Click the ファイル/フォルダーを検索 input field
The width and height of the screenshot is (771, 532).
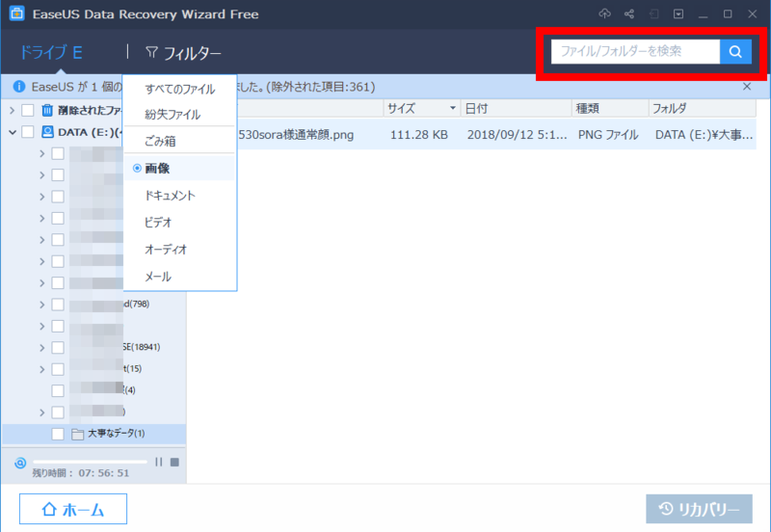pyautogui.click(x=635, y=51)
